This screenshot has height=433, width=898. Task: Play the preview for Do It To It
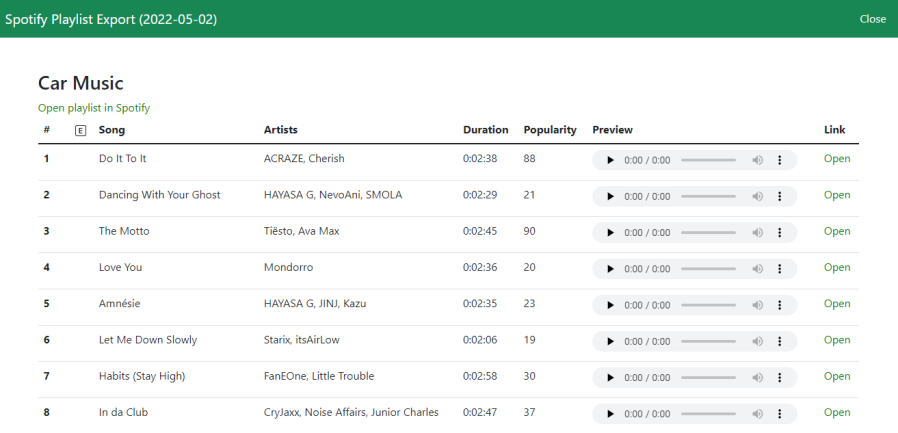[x=610, y=160]
